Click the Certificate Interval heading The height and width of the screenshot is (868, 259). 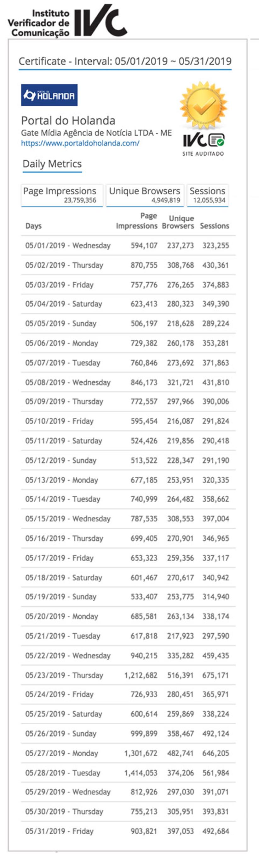(x=125, y=61)
